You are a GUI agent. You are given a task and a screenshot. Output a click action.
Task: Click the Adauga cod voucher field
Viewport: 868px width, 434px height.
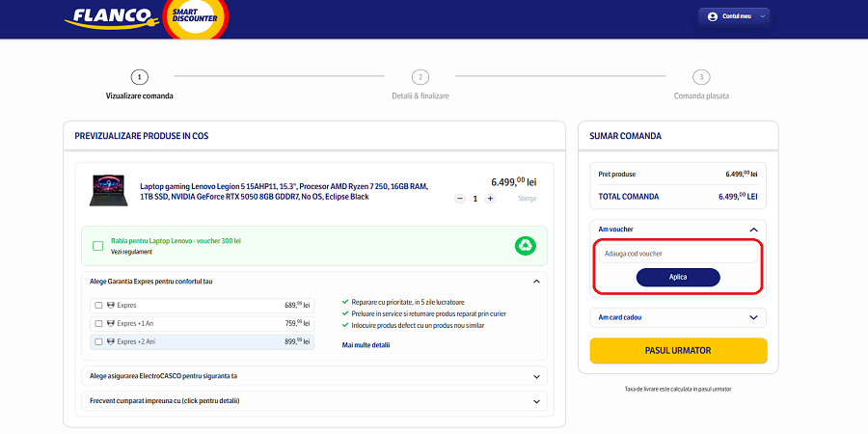pyautogui.click(x=678, y=254)
